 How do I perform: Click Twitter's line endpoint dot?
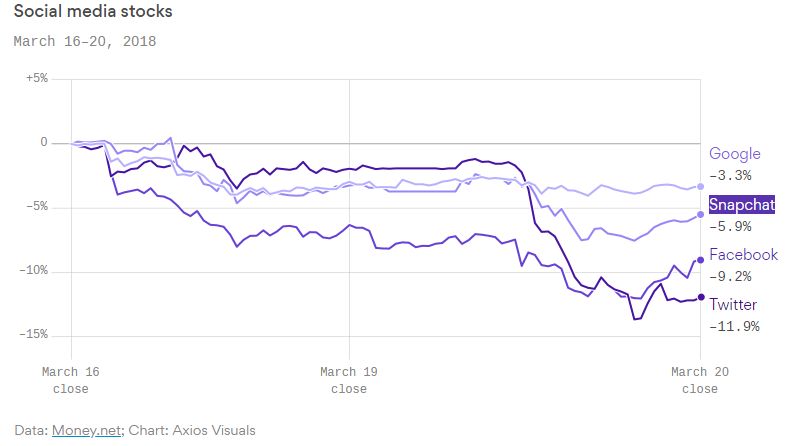pyautogui.click(x=701, y=296)
